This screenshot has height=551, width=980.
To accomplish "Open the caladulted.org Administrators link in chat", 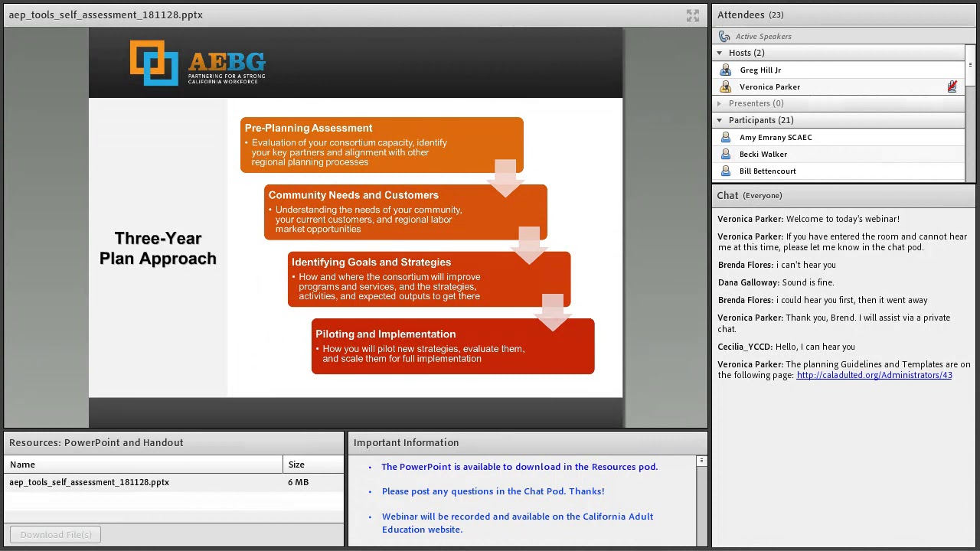I will point(874,375).
